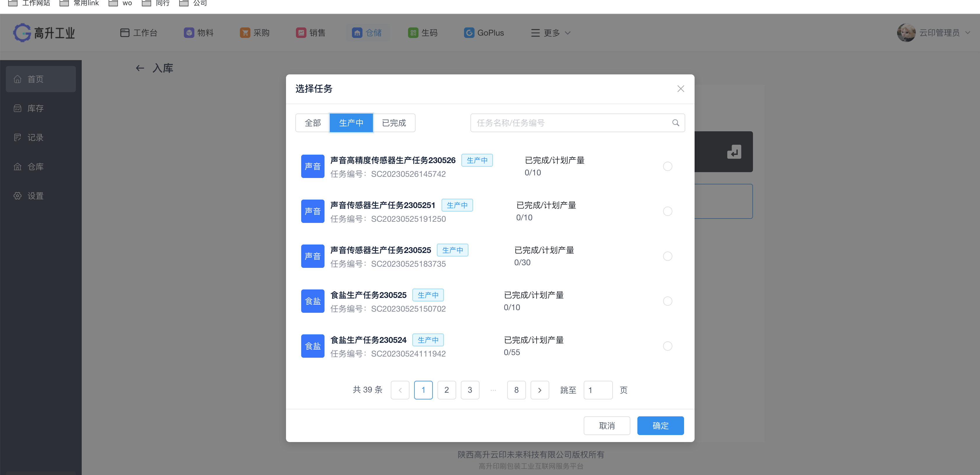Select current page 1
This screenshot has width=980, height=475.
point(423,390)
